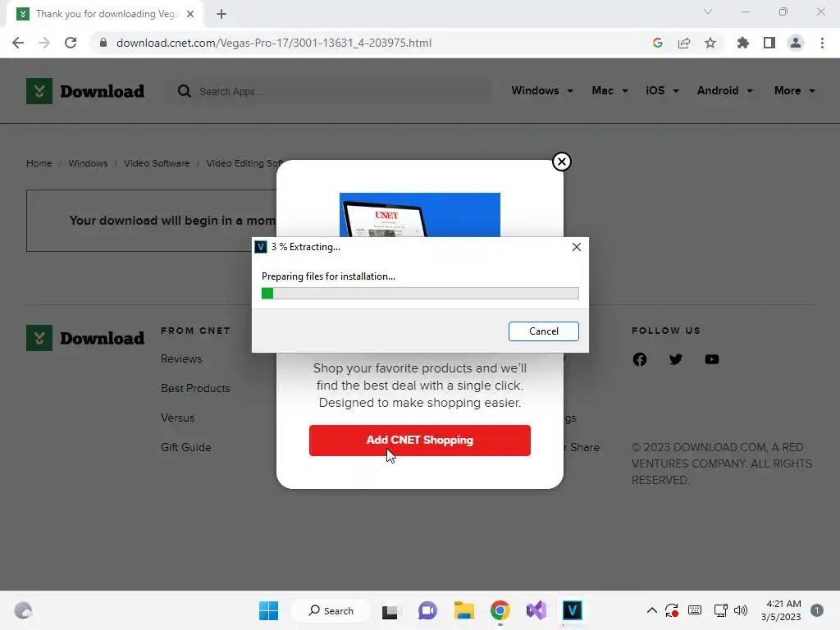Open a new browser tab
This screenshot has width=840, height=630.
(221, 14)
